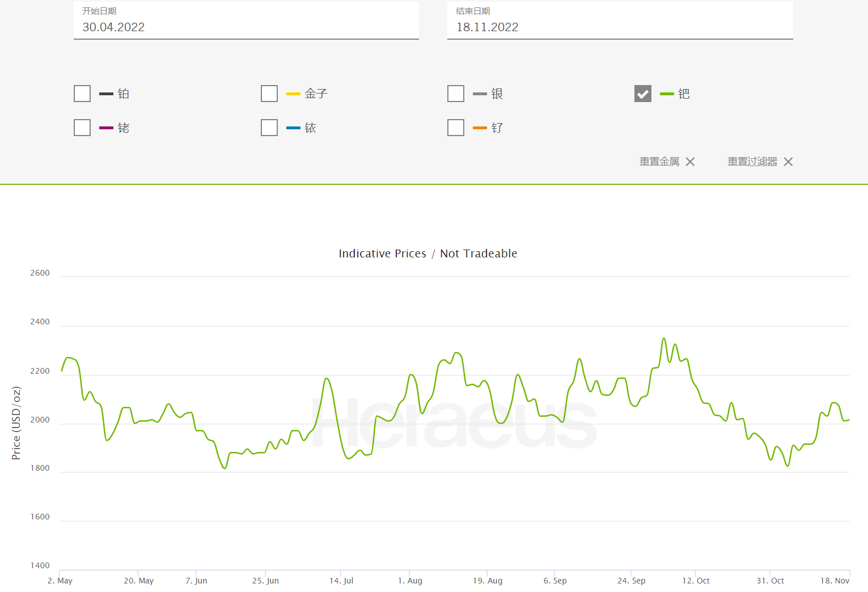Viewport: 868px width, 592px height.
Task: Click the 2200 y-axis label
Action: point(40,371)
